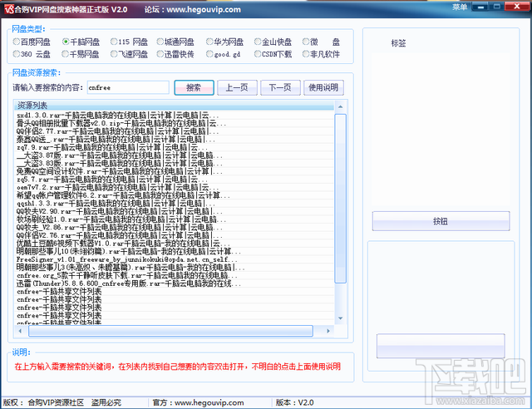
Task: Select the FreeSigner_v1.01_freeware list entry
Action: [174, 259]
